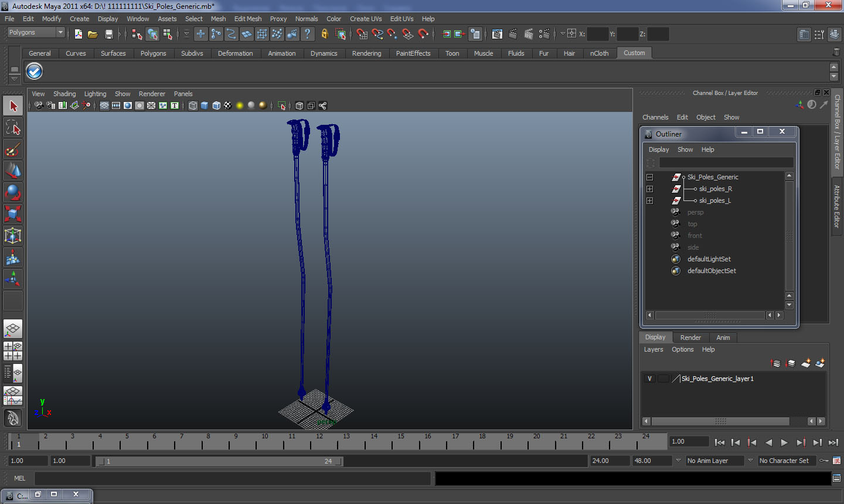Activate the Show Manipulator tool
Screen dimensions: 844x504
tap(13, 279)
